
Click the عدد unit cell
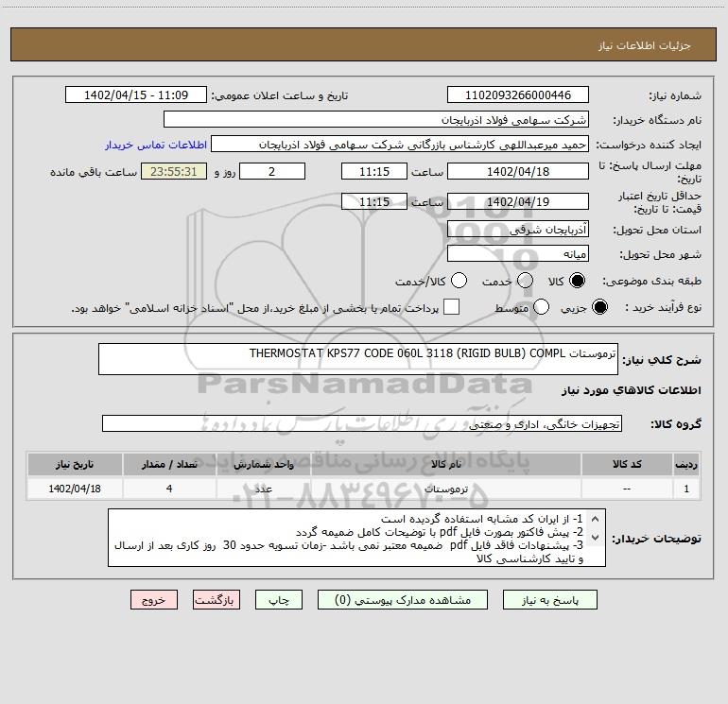(x=263, y=489)
